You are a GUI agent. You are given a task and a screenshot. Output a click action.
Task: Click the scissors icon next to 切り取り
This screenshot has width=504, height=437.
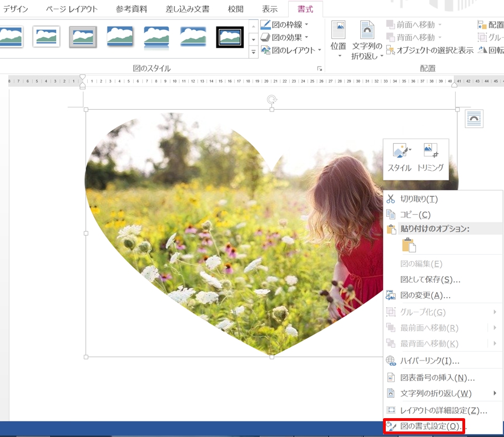tap(391, 199)
